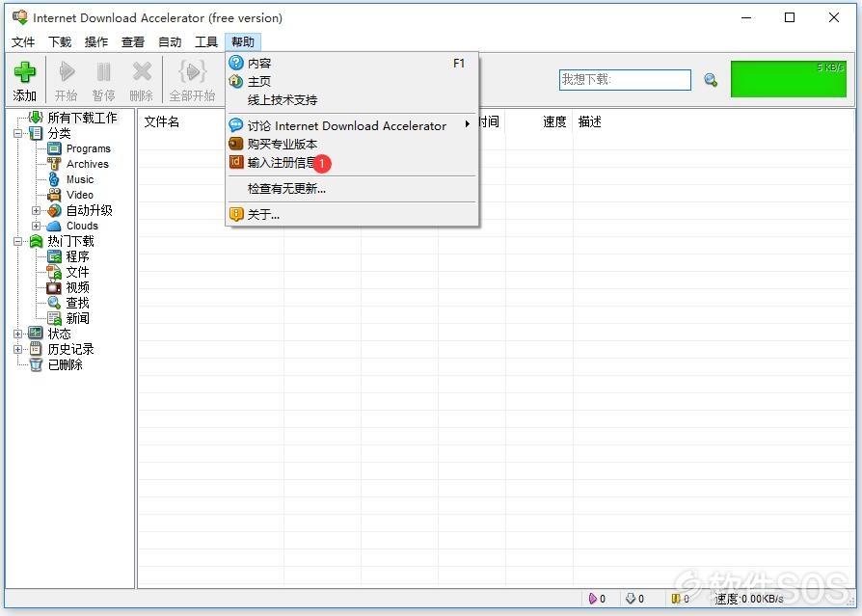Collapse the 热门下载 tree node
The width and height of the screenshot is (862, 616).
click(17, 241)
